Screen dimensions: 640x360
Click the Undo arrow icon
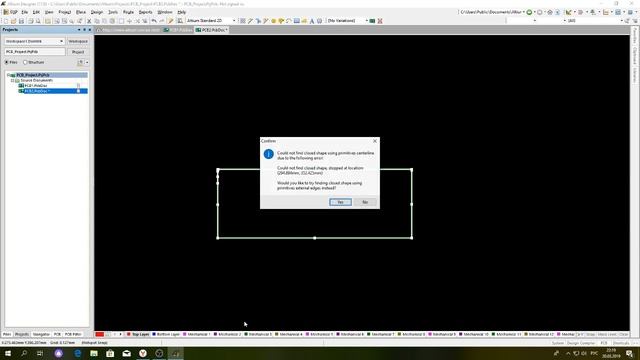(x=154, y=21)
